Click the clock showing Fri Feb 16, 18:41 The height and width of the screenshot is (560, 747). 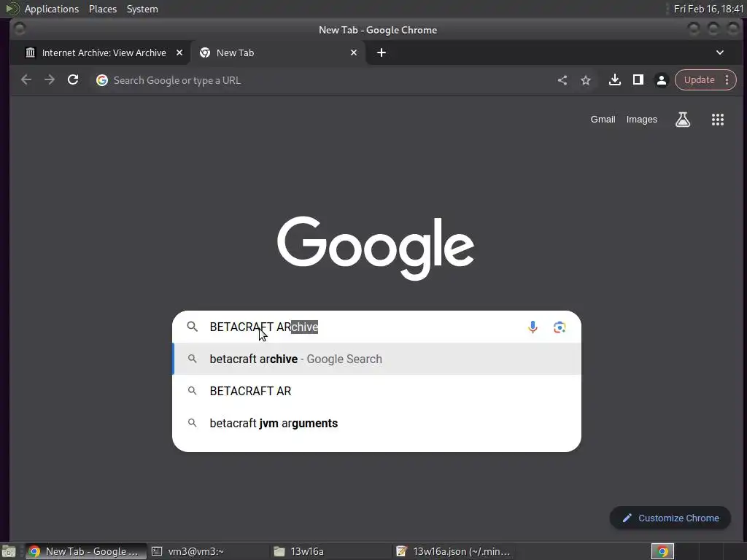[708, 9]
